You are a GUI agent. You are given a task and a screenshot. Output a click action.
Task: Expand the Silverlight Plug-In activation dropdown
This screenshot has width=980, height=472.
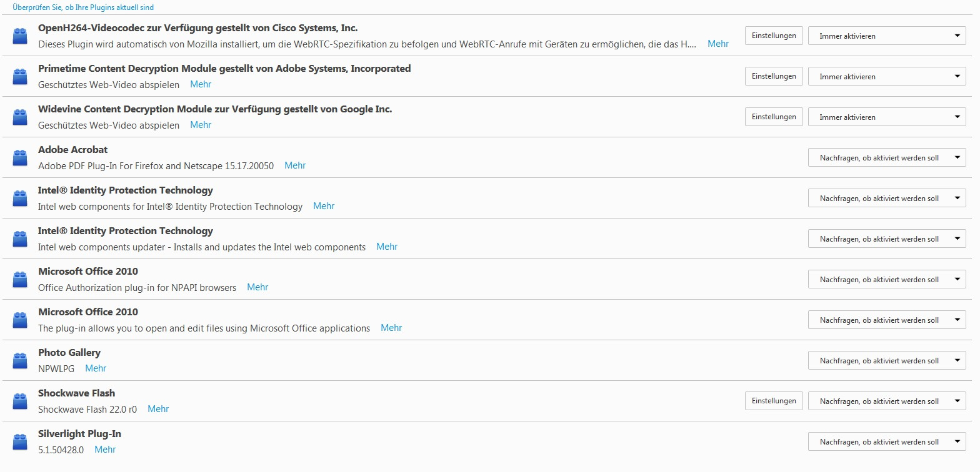[x=887, y=442]
